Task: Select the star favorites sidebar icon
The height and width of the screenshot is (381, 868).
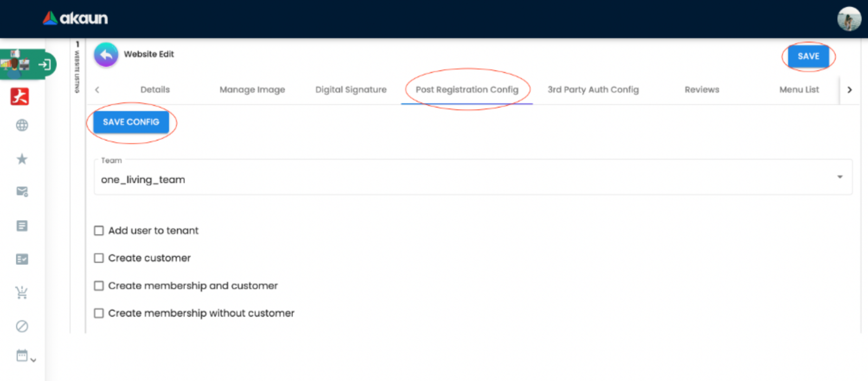Action: (x=22, y=159)
